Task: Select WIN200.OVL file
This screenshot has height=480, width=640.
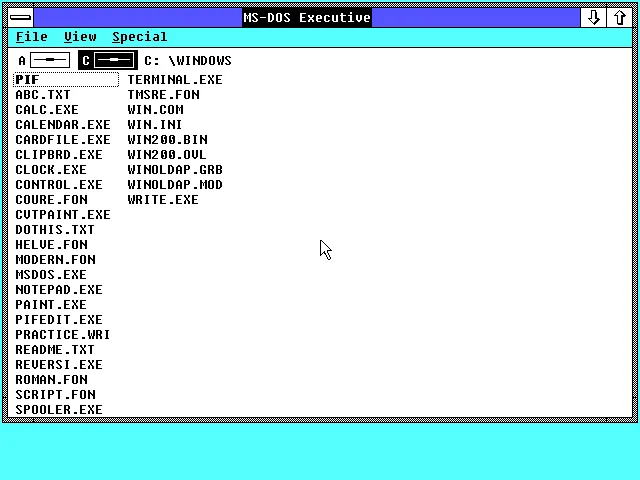Action: [x=167, y=155]
